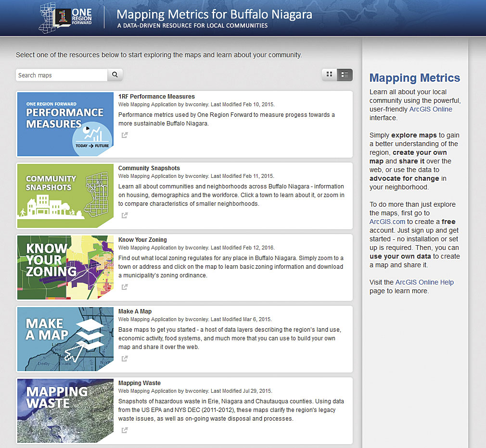Click 'A DATA-DRIVEN RESOURCE FOR LOCAL COMMUNITIES' subtitle

pyautogui.click(x=192, y=25)
